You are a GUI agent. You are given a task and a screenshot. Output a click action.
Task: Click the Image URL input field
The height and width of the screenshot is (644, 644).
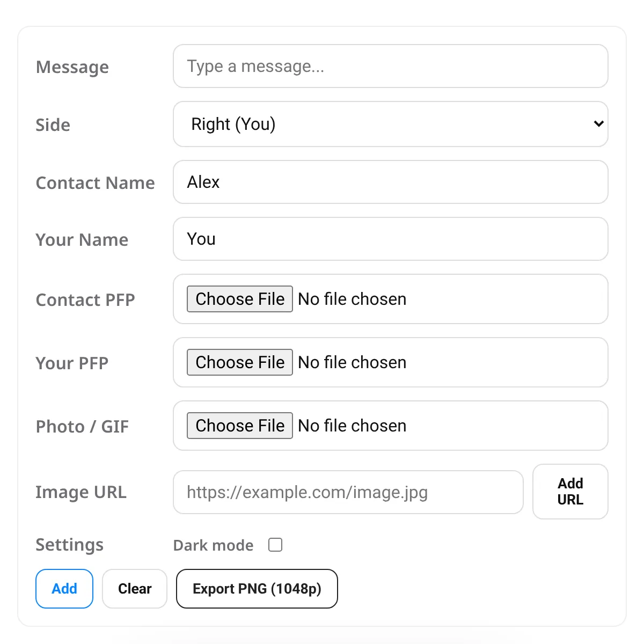[x=348, y=492]
